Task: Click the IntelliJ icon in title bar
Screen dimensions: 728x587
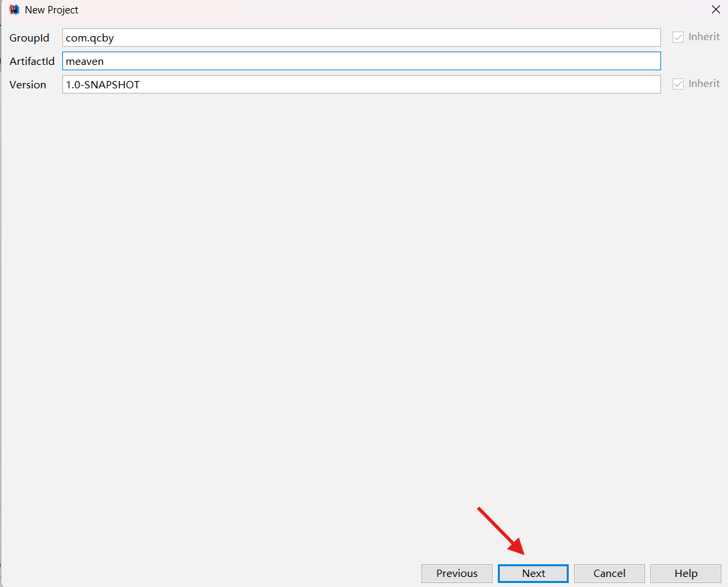Action: (x=14, y=10)
